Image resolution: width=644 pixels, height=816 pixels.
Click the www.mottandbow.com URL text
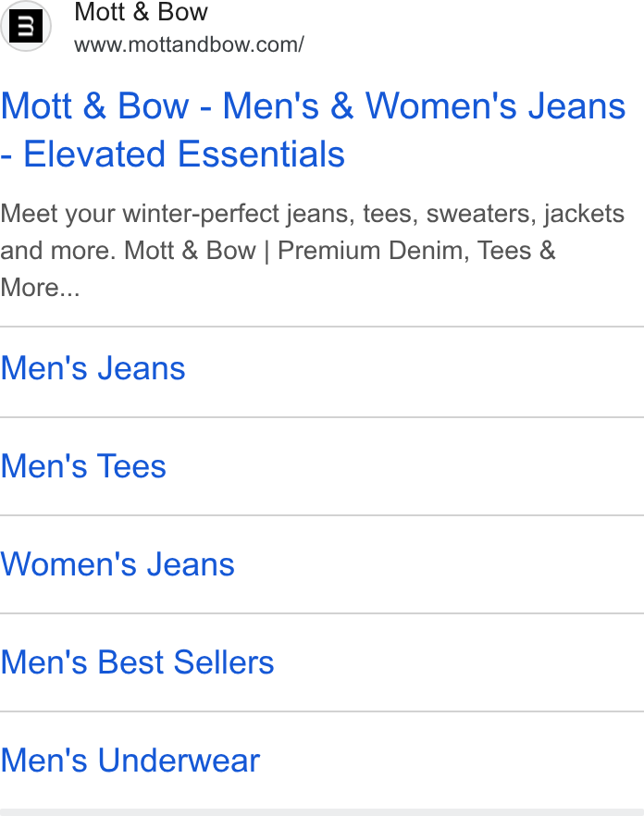(189, 44)
